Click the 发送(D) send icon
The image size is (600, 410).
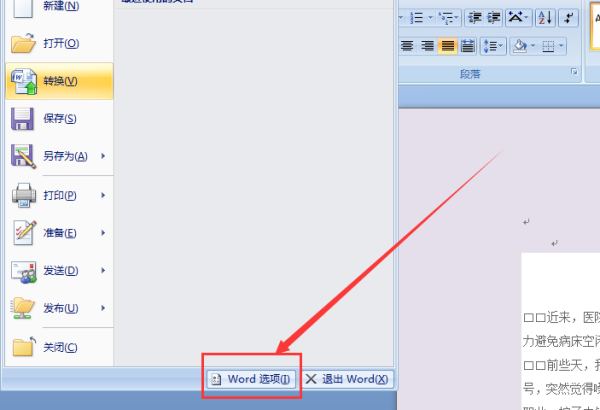[24, 272]
